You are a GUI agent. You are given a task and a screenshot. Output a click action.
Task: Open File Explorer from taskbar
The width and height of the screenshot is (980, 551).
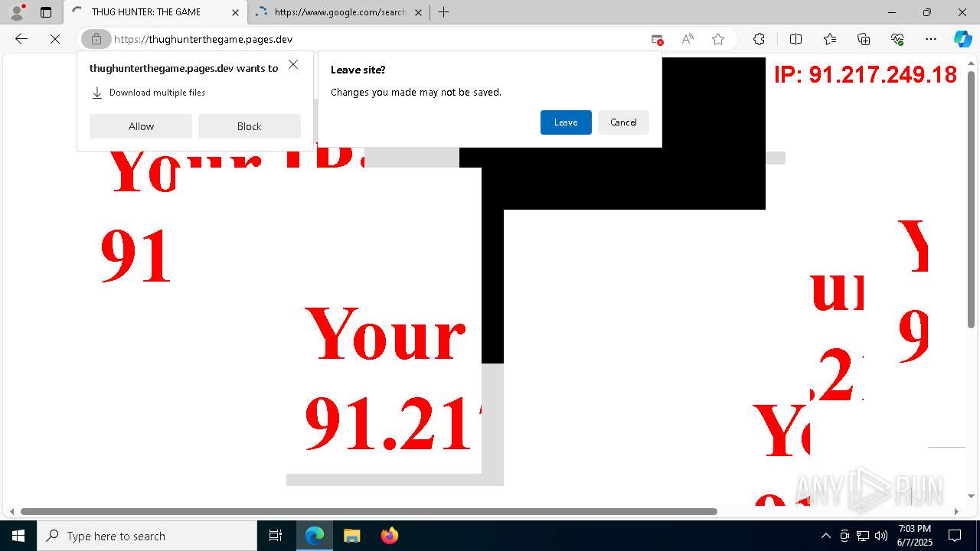[x=352, y=536]
